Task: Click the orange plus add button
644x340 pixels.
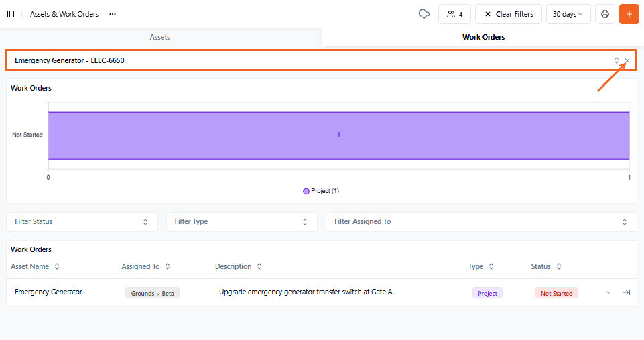Action: 629,14
